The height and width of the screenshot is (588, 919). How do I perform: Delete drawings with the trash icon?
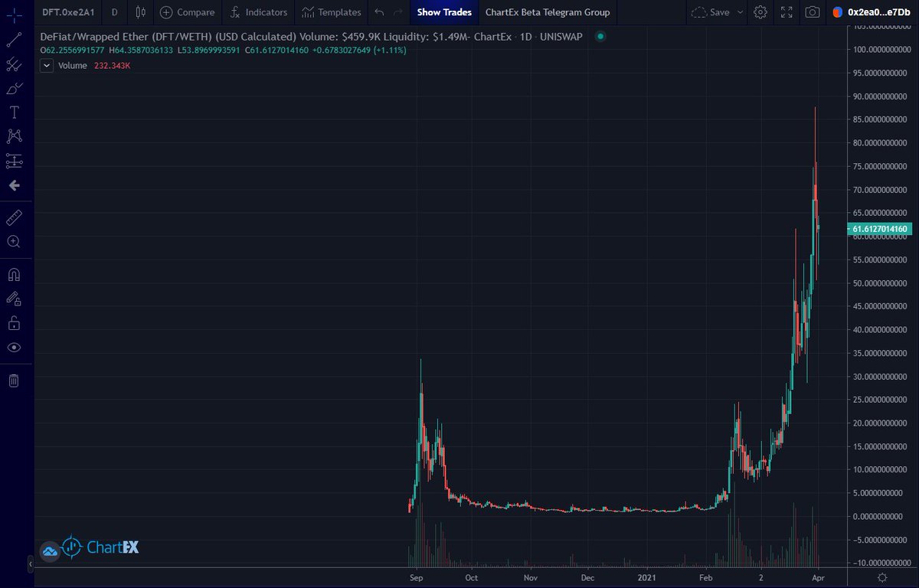coord(14,381)
